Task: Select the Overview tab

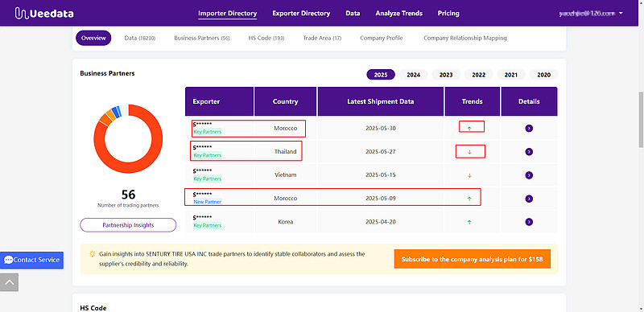Action: [93, 38]
